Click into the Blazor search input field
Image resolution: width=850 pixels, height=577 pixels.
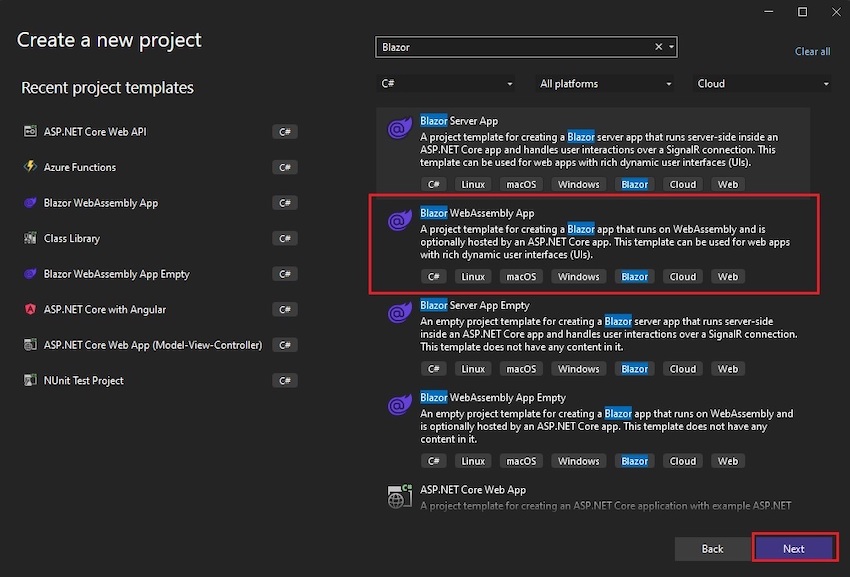(x=514, y=47)
